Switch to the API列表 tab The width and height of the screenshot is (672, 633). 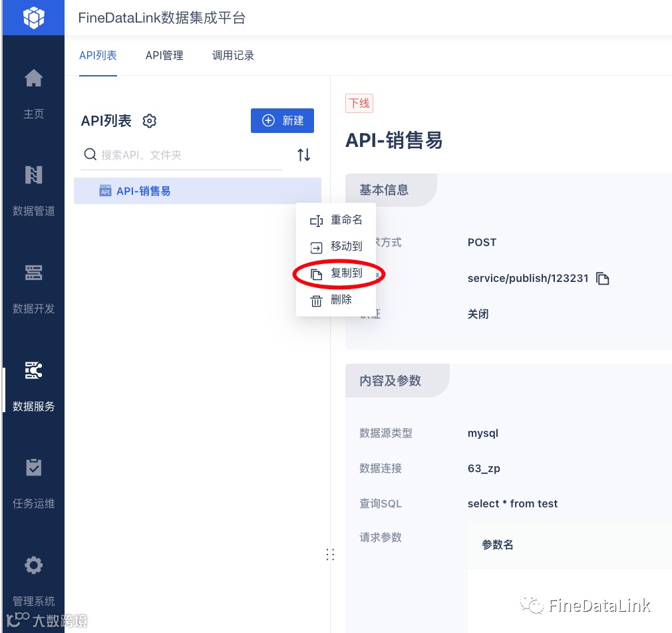coord(98,55)
